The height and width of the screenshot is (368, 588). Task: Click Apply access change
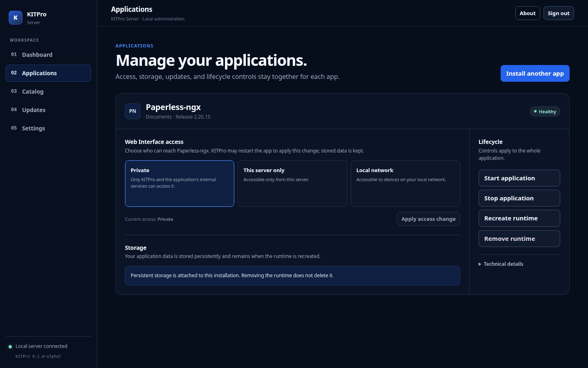428,219
